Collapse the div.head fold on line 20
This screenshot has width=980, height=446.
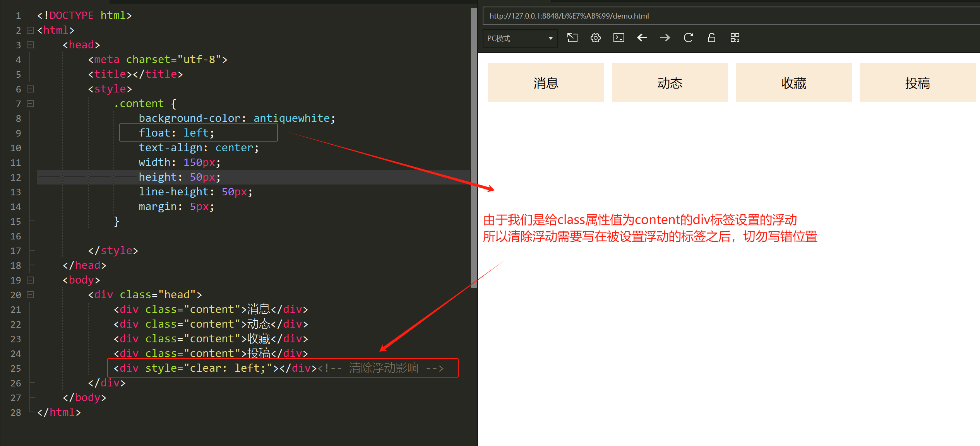[30, 295]
